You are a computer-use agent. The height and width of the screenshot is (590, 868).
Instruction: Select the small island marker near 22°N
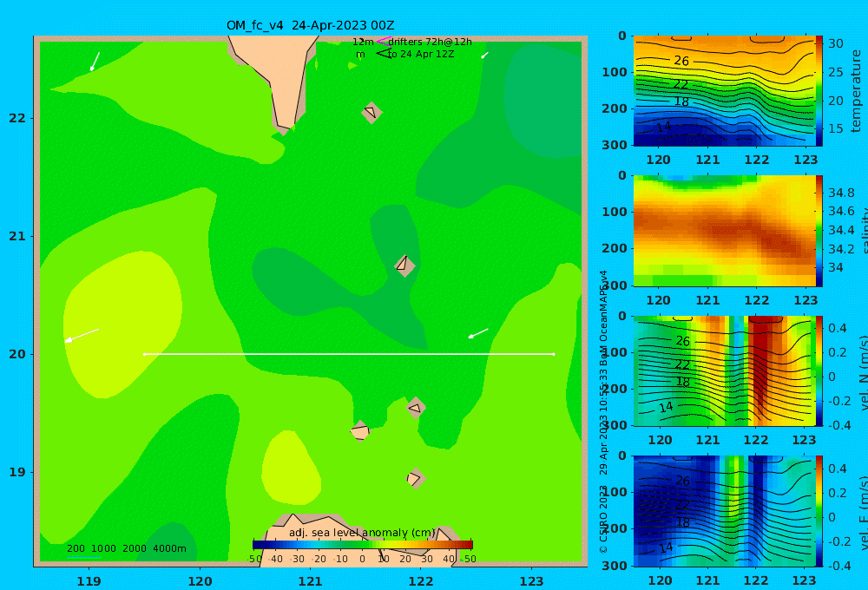372,112
